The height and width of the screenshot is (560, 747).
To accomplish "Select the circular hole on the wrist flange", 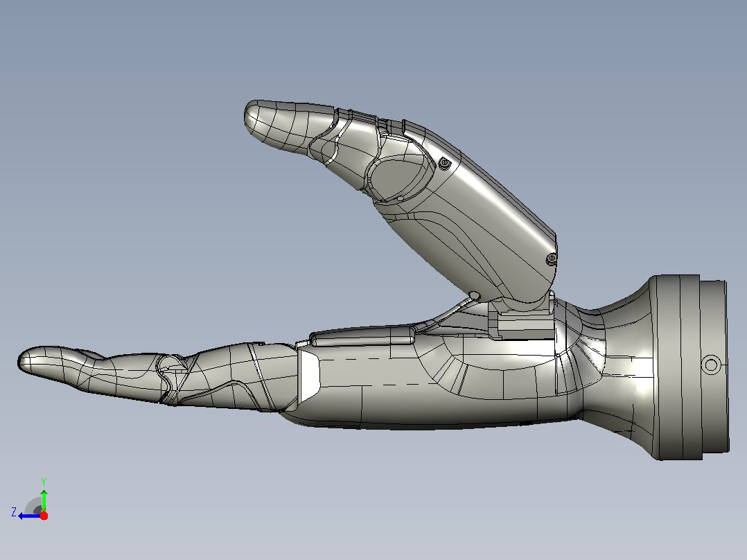I will point(711,365).
